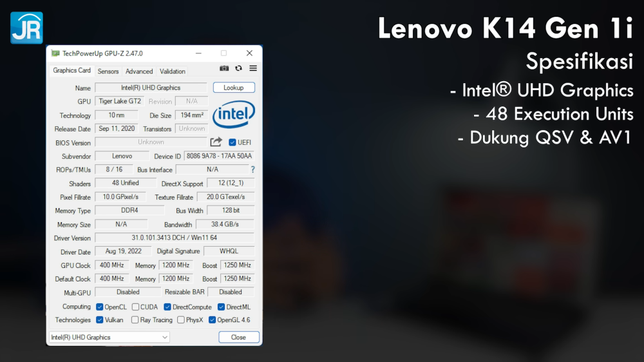
Task: Click the Texture Fillrate 20.0 GTexel/s
Action: [226, 197]
